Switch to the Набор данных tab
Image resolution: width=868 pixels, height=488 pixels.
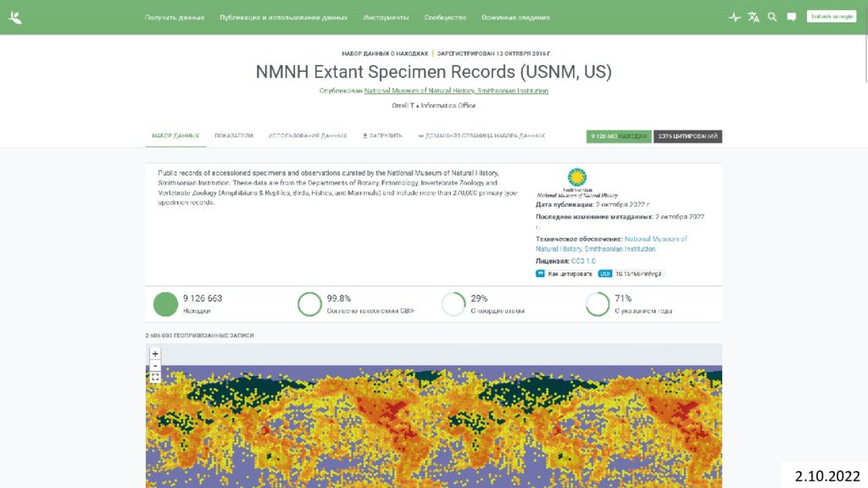(175, 136)
